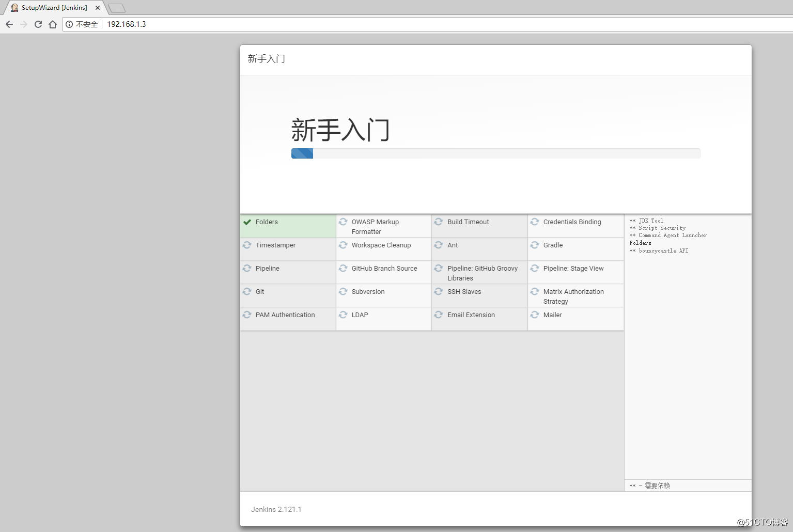This screenshot has width=793, height=532.
Task: Click the pending icon next to Git
Action: click(247, 292)
